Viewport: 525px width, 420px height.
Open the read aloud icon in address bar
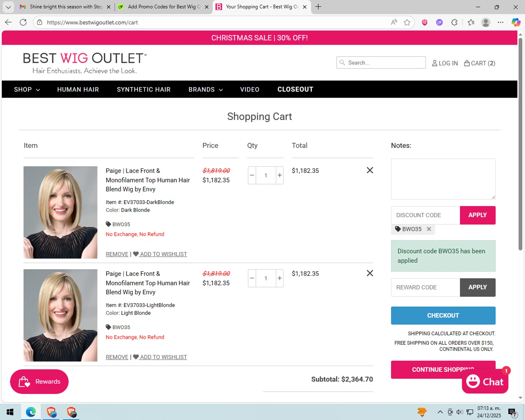click(394, 22)
